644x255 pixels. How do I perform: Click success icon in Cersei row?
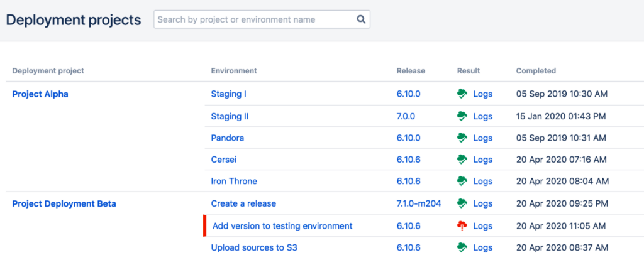coord(462,159)
